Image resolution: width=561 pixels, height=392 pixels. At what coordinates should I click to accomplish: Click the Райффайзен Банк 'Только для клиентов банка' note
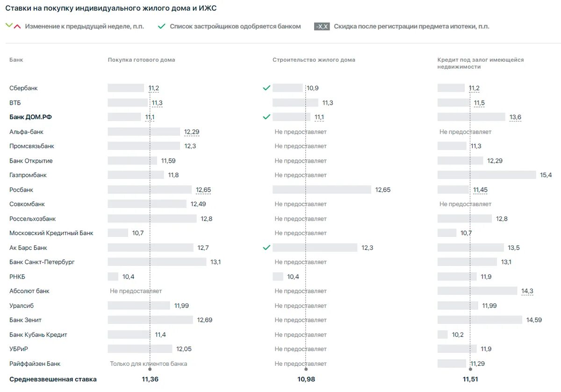click(x=149, y=363)
